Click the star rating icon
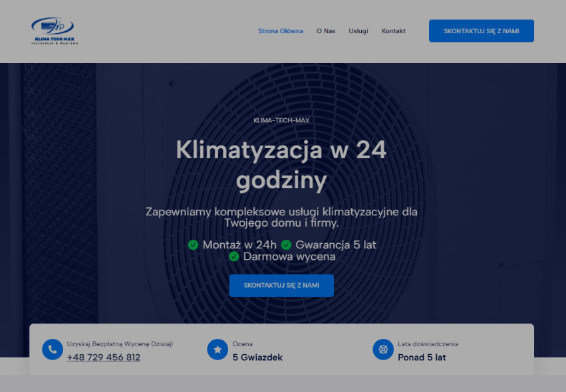Image resolution: width=566 pixels, height=392 pixels. click(217, 349)
